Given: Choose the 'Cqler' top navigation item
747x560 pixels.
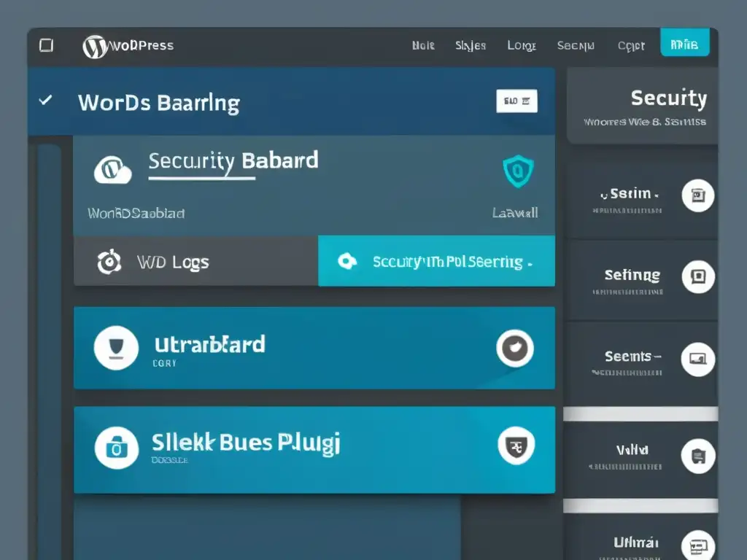Looking at the screenshot, I should click(631, 46).
